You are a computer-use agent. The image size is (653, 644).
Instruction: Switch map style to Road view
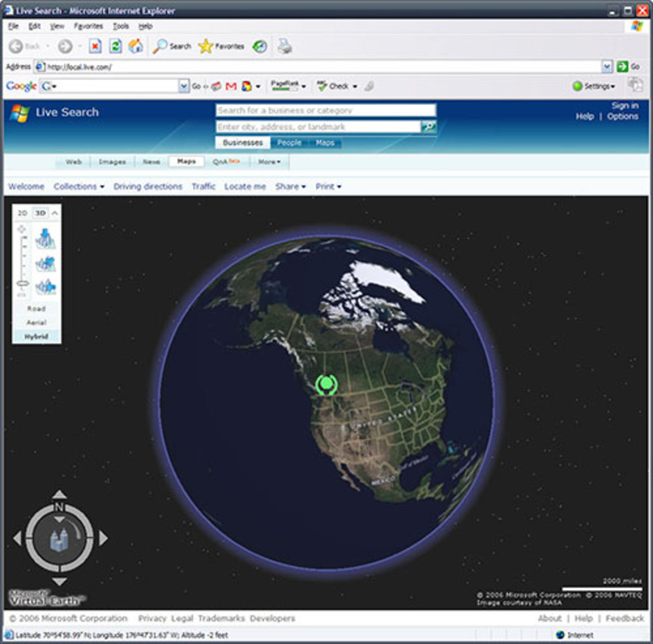coord(36,309)
